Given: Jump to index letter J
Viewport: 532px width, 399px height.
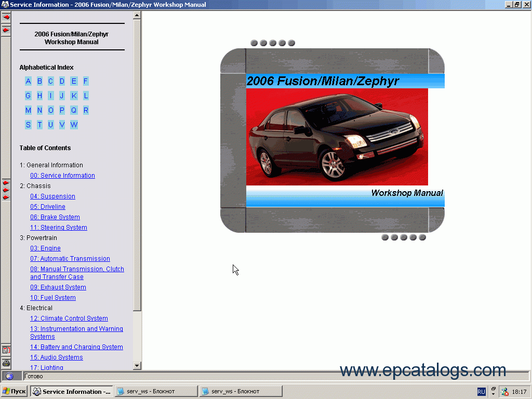Looking at the screenshot, I should coord(62,96).
